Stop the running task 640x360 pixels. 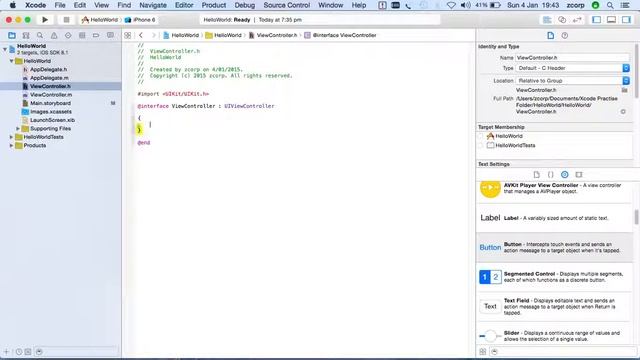point(66,20)
